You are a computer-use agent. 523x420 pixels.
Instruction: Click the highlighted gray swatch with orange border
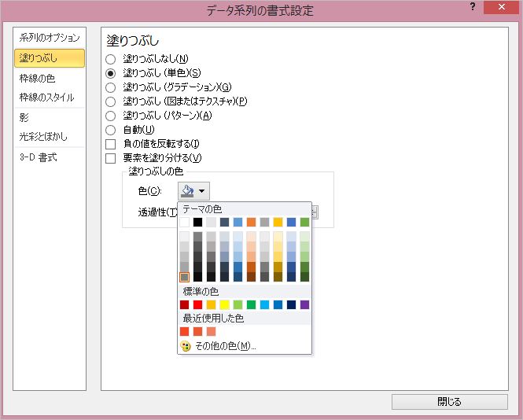click(185, 277)
